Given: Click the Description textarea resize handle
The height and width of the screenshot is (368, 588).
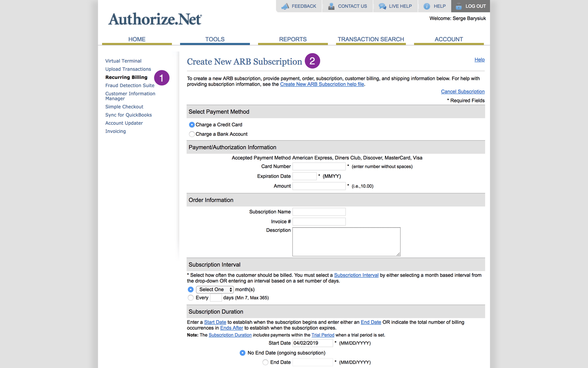Looking at the screenshot, I should pos(398,254).
